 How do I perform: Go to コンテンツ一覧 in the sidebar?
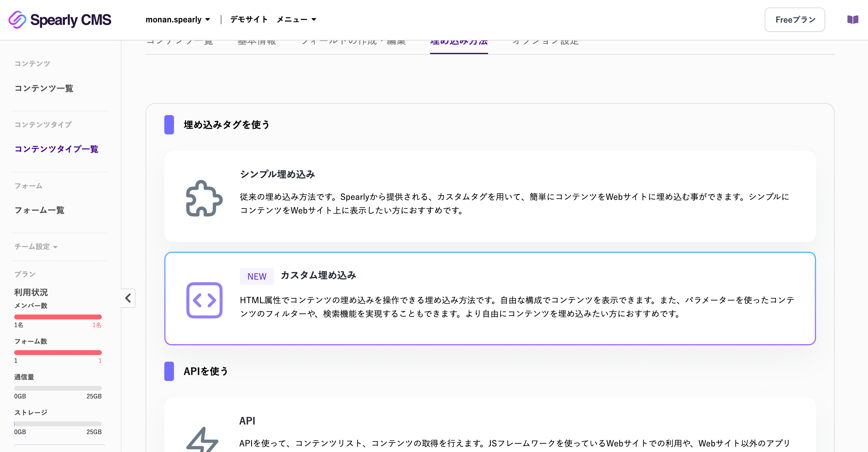(44, 88)
